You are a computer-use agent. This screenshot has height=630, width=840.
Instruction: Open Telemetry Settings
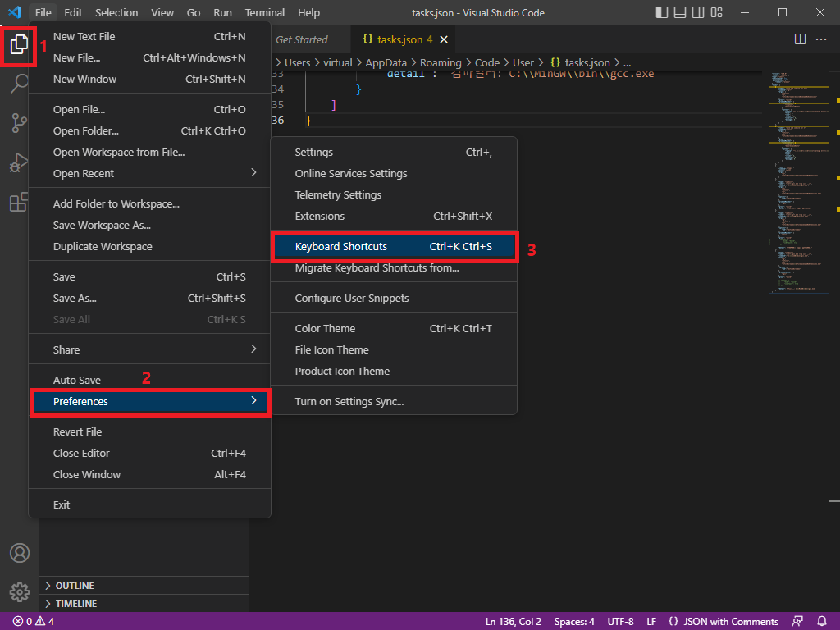(394, 195)
